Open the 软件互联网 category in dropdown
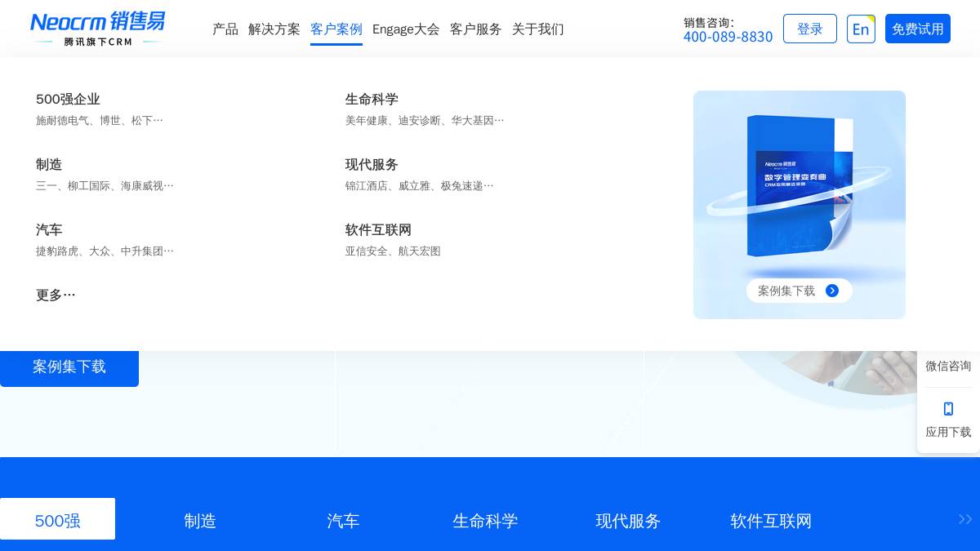980x551 pixels. click(x=378, y=229)
